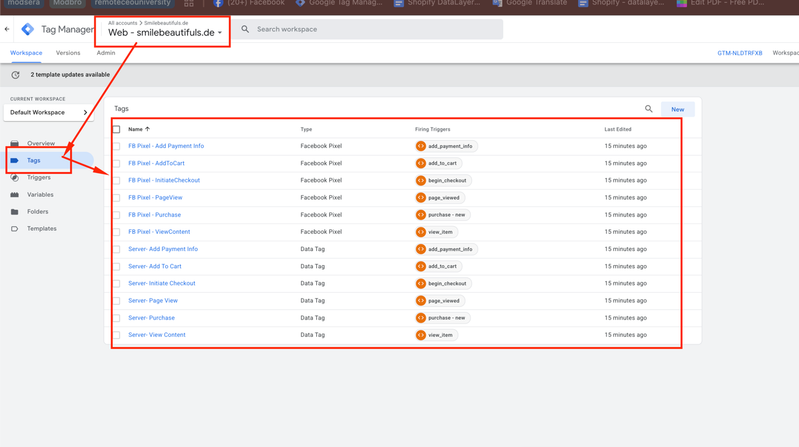Open the Server- Add To Cart tag link
The height and width of the screenshot is (447, 799).
tap(155, 266)
